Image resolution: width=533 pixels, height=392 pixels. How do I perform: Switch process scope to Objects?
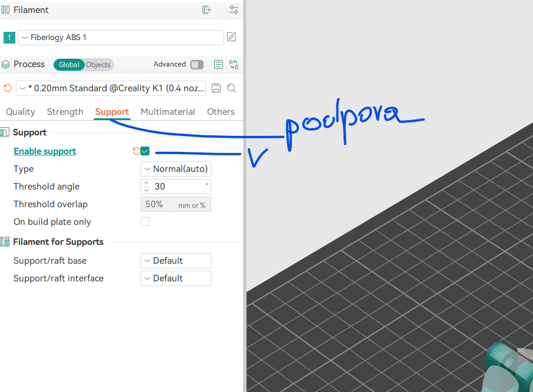click(x=98, y=65)
